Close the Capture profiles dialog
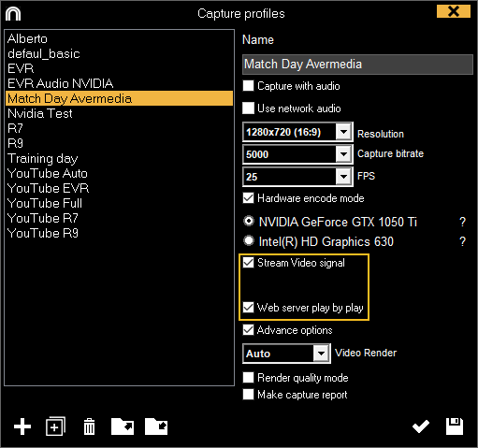 point(454,11)
